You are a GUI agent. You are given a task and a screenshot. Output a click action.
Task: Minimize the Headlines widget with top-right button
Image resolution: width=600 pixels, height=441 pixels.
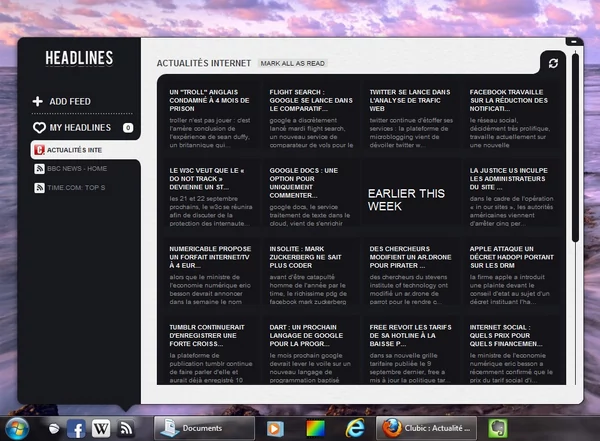[x=574, y=41]
